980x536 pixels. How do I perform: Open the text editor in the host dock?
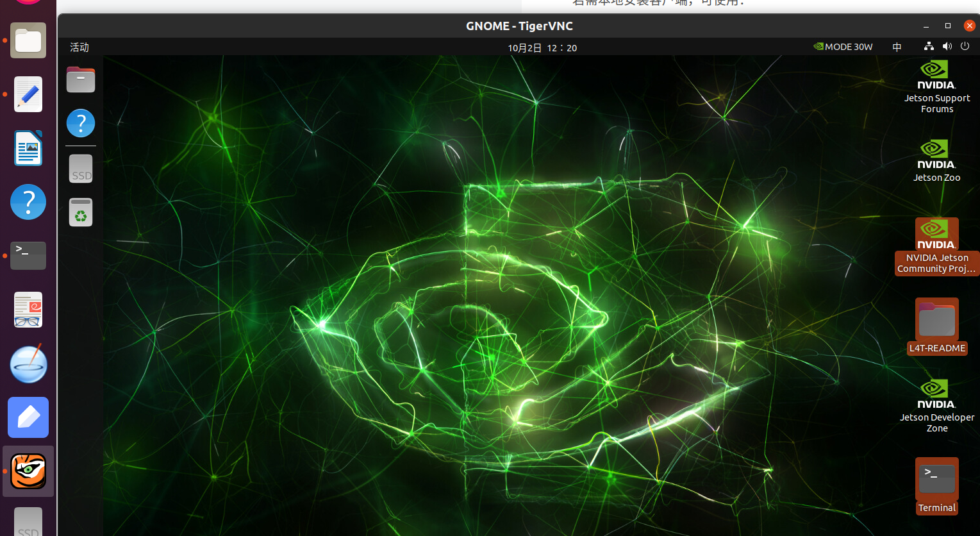[x=28, y=94]
